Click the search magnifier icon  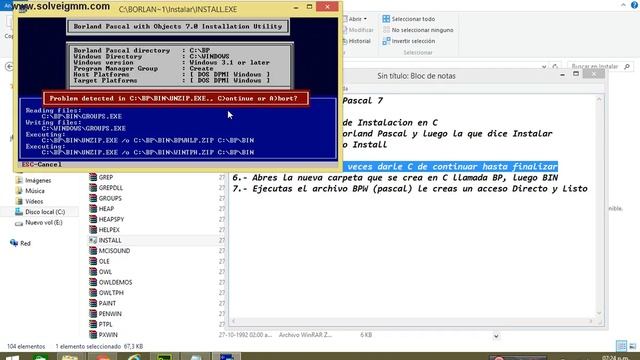627,67
